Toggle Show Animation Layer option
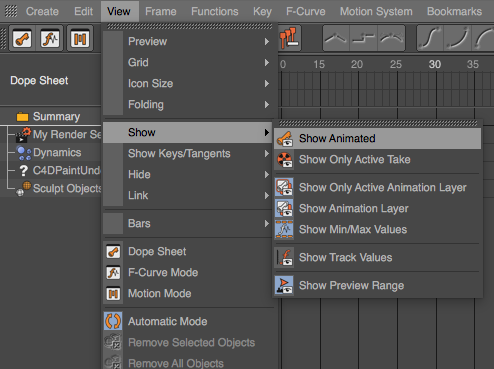Image resolution: width=494 pixels, height=369 pixels. coord(377,208)
